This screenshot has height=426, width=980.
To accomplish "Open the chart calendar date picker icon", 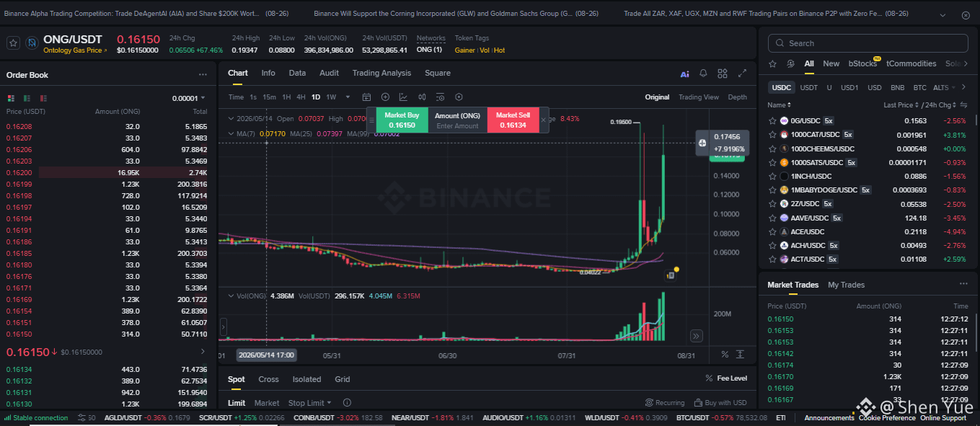I will point(366,97).
